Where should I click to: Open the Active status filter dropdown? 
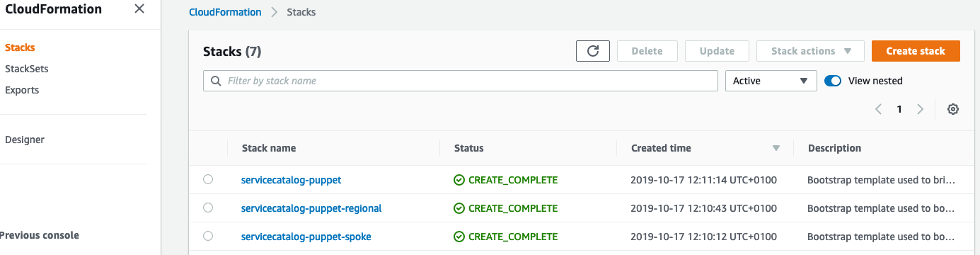click(771, 81)
